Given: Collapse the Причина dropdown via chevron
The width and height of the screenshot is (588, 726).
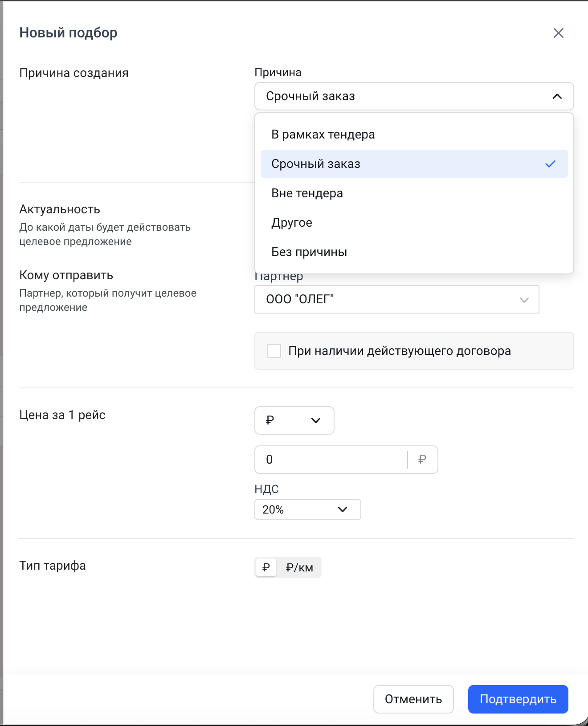Looking at the screenshot, I should [x=557, y=96].
